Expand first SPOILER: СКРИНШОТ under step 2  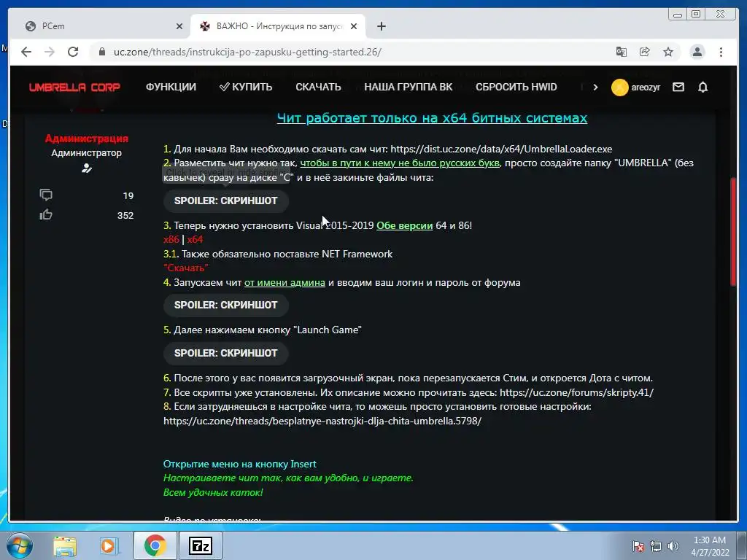[x=226, y=201]
